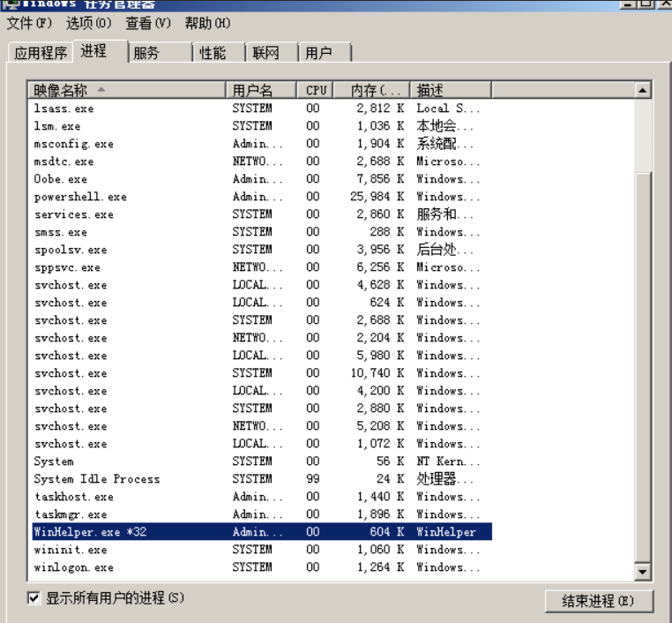Image resolution: width=672 pixels, height=623 pixels.
Task: Select the powershell.exe process
Action: tap(260, 197)
